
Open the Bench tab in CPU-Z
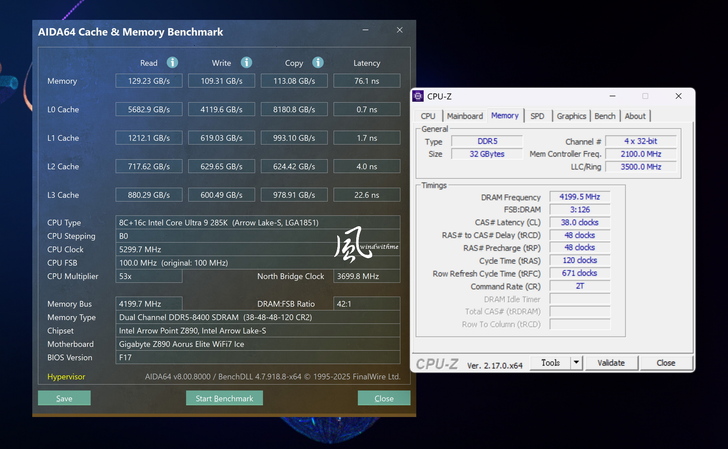point(605,116)
